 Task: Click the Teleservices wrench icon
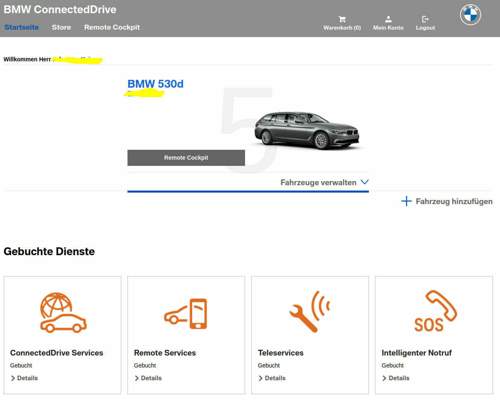click(310, 312)
